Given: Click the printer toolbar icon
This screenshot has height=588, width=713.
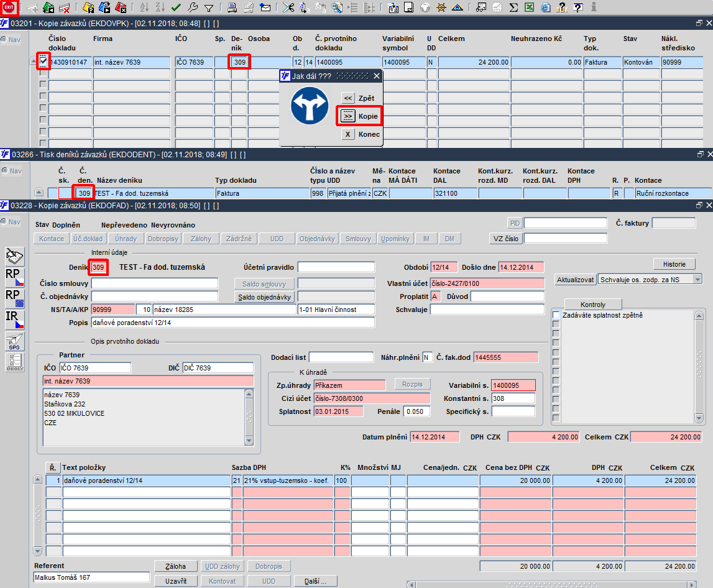Looking at the screenshot, I should point(232,7).
